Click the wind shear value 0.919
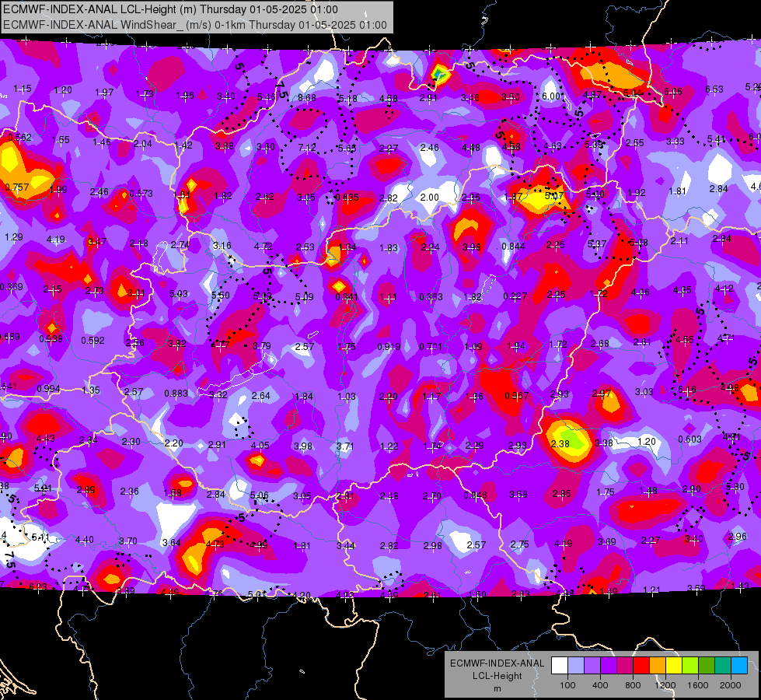761x700 pixels. [x=389, y=346]
